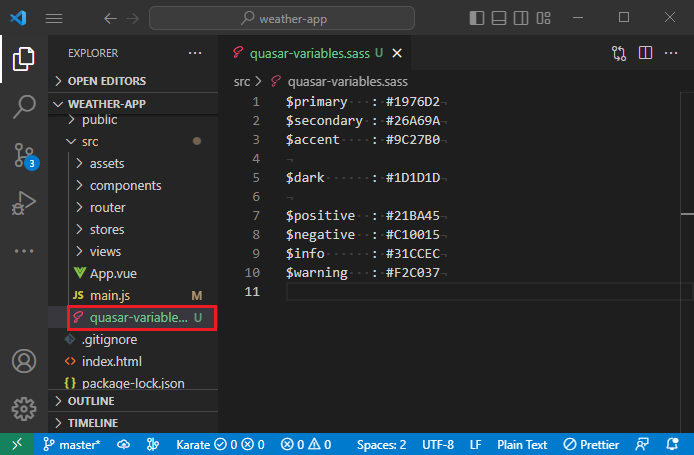Screen dimensions: 694x455
Task: Open Source Control with 3 changes
Action: tap(25, 156)
